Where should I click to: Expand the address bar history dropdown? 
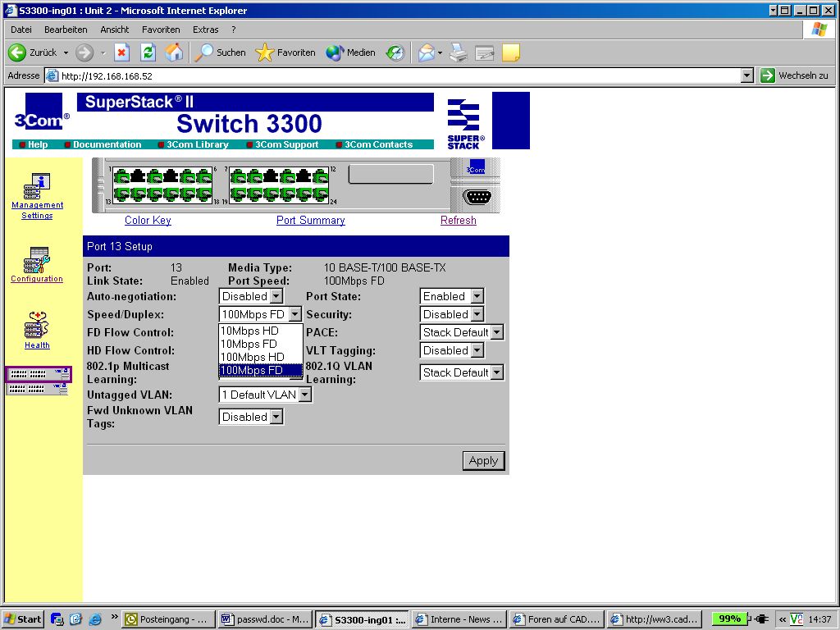(747, 75)
